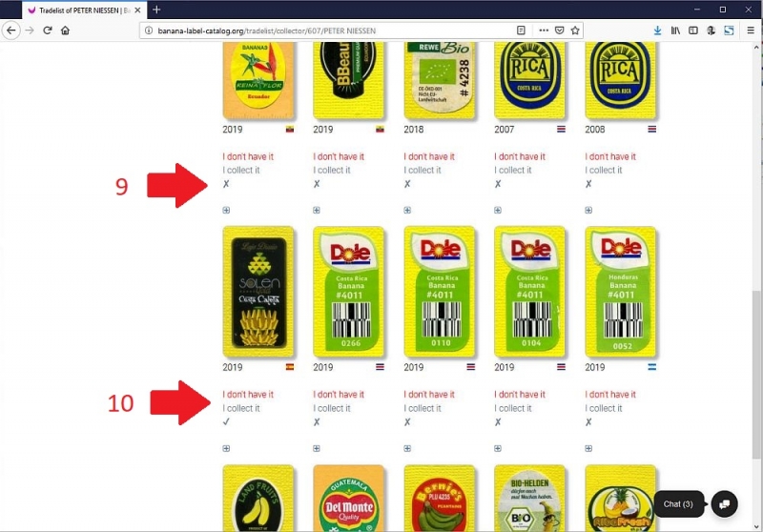Toggle reader view icon in address bar
The image size is (763, 532).
click(x=521, y=31)
